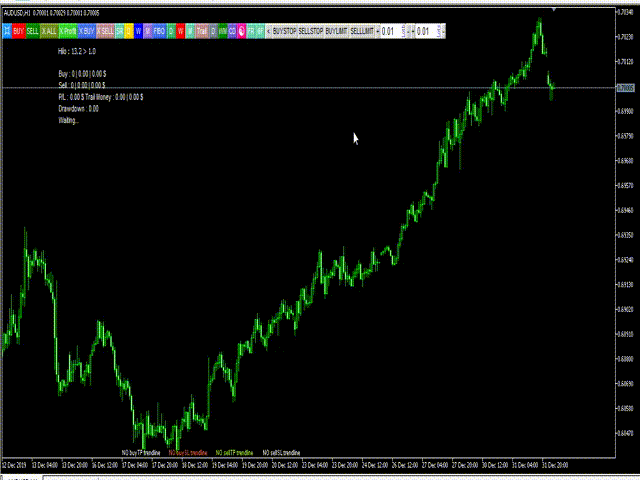Click the SELLSTOP button
Image resolution: width=640 pixels, height=480 pixels.
311,31
